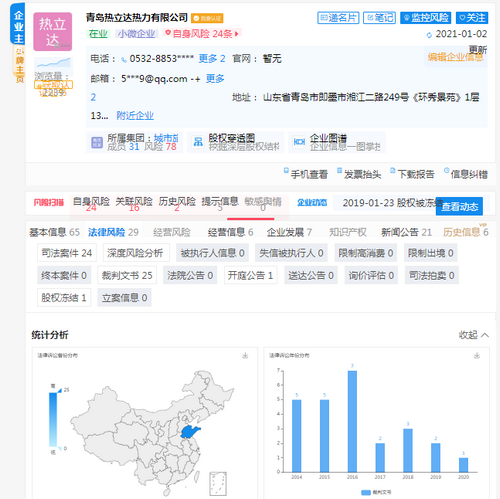This screenshot has width=500, height=499.
Task: Select the 限制出境 0 filter
Action: click(431, 253)
